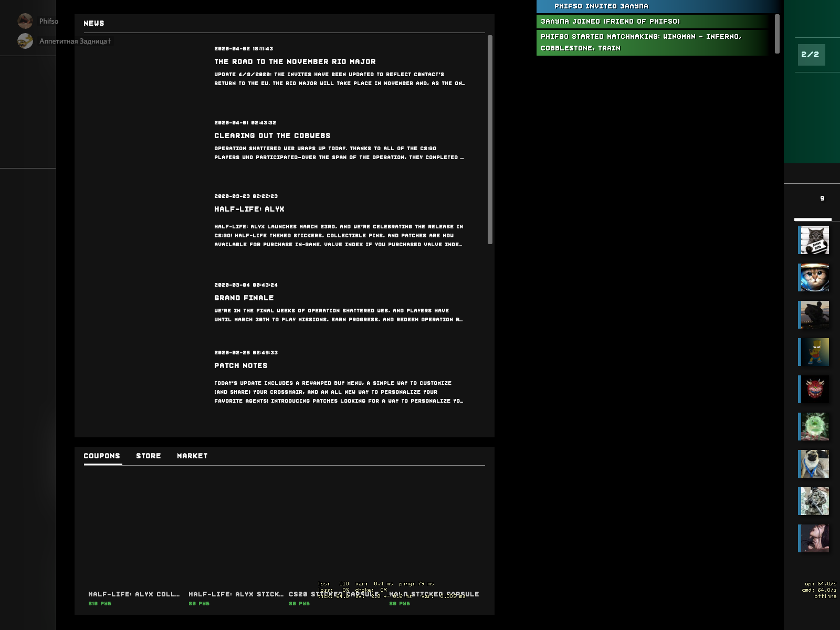Click the lobby chat scrollbar

tap(777, 34)
